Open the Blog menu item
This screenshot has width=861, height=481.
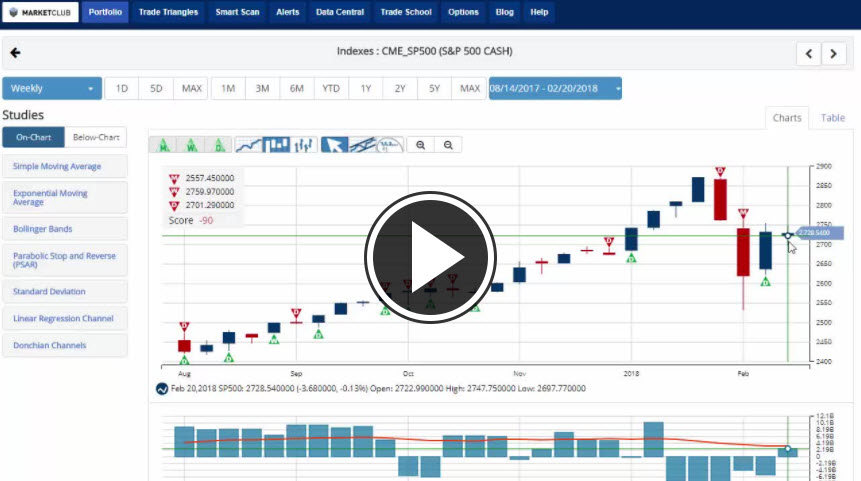point(504,12)
